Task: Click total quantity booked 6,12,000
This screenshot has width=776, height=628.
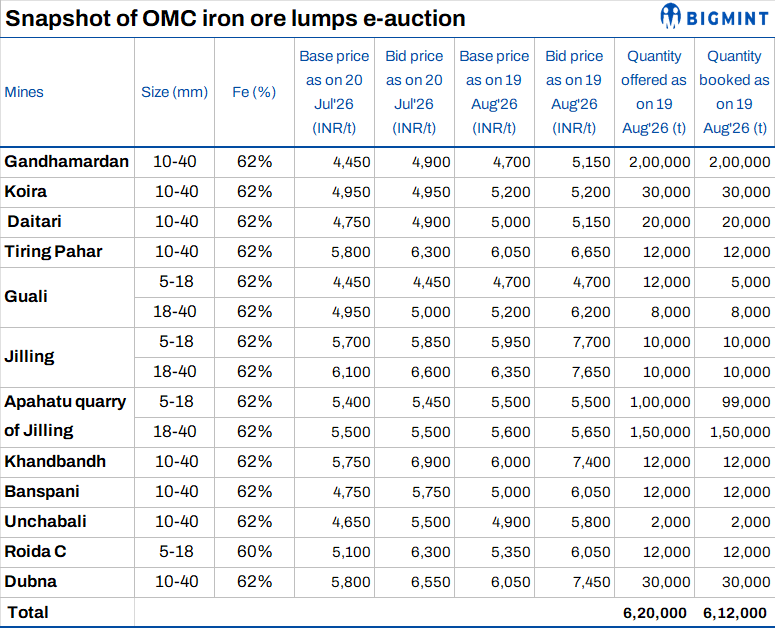Action: [735, 613]
